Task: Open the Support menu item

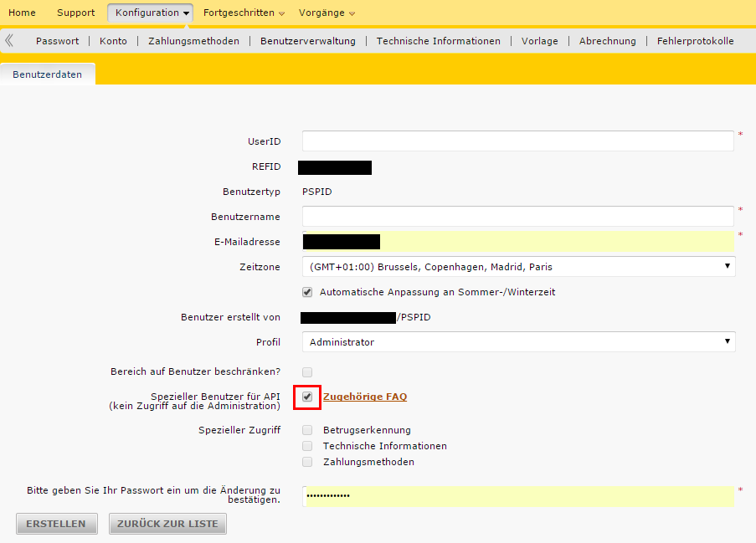Action: click(75, 13)
